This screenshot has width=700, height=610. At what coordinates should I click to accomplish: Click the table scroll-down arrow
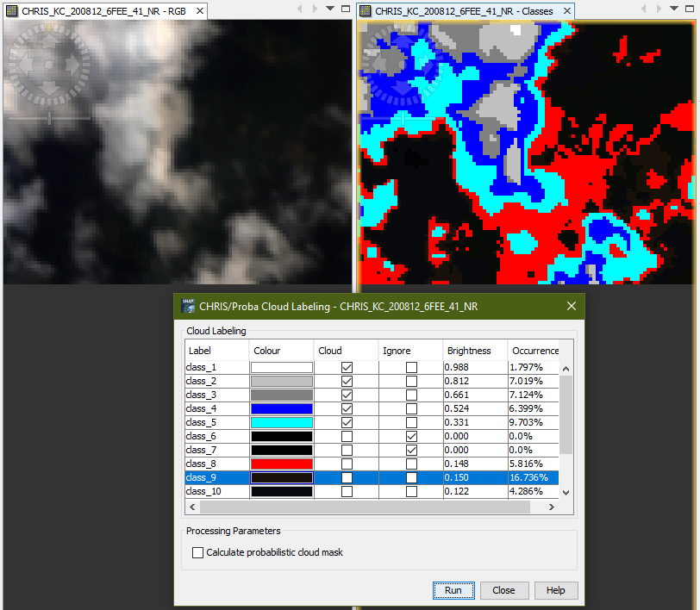point(566,493)
